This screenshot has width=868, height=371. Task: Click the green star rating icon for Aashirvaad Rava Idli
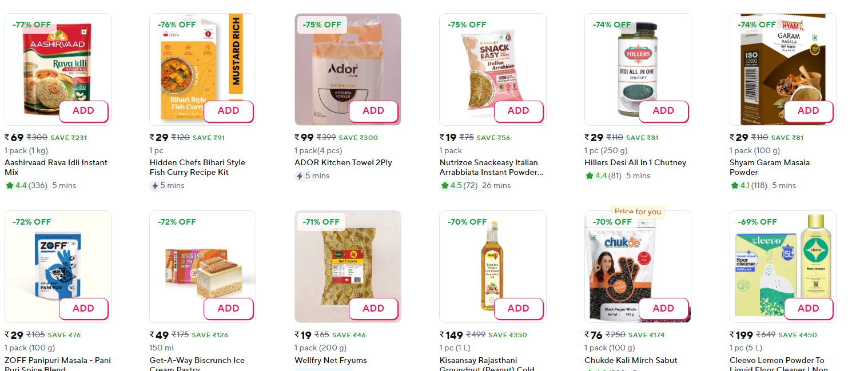pos(9,185)
